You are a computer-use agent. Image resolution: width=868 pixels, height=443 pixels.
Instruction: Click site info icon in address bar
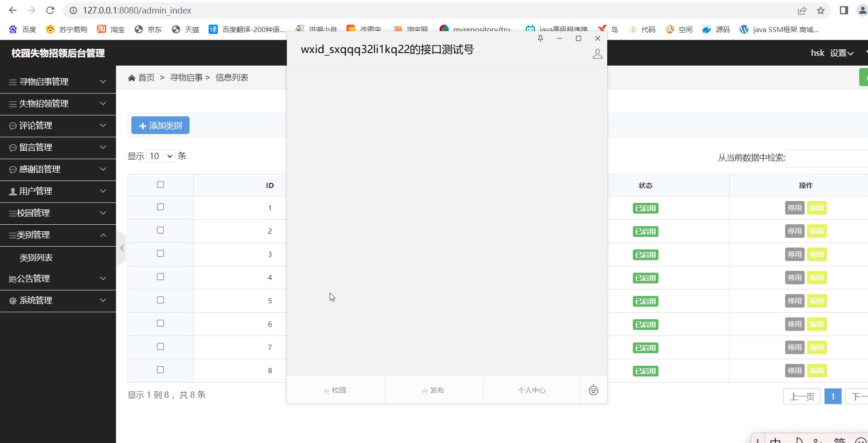(73, 10)
